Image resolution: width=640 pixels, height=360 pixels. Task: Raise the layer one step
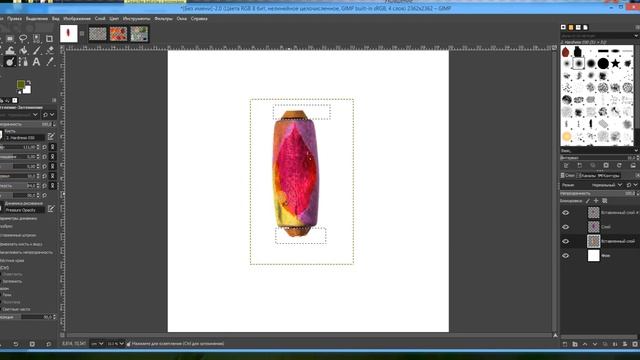[x=584, y=344]
